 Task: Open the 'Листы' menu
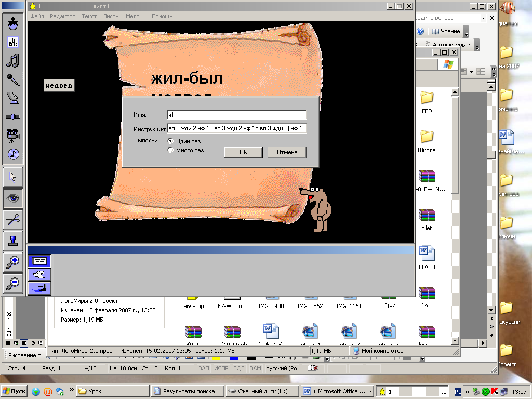coord(111,16)
